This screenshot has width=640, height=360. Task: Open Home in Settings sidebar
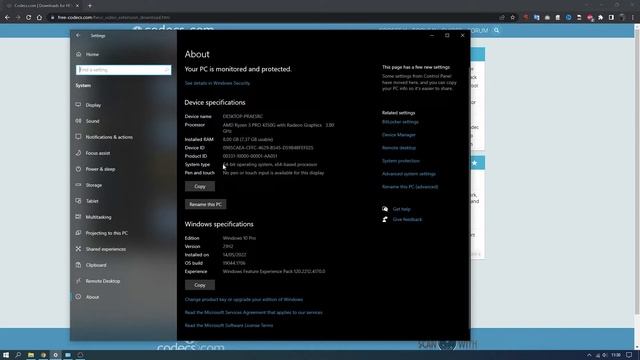(x=92, y=54)
